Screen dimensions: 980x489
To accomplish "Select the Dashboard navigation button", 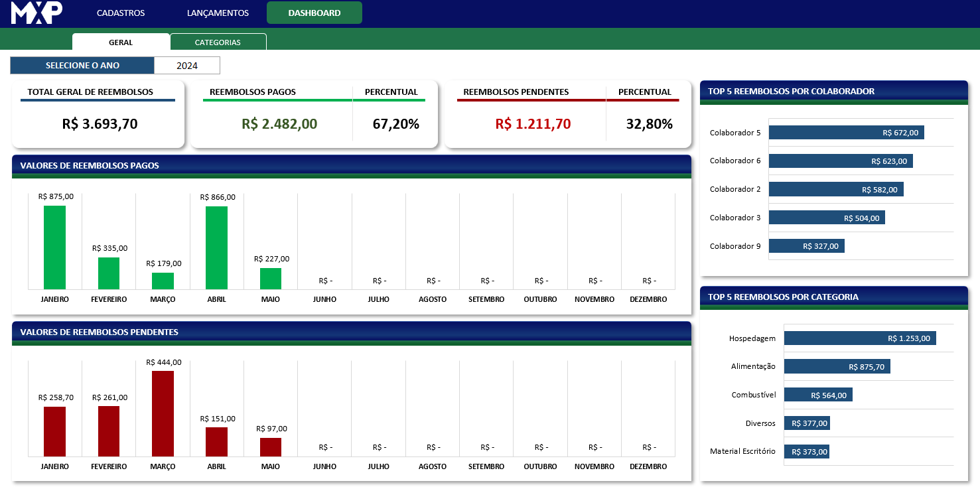I will click(x=315, y=13).
